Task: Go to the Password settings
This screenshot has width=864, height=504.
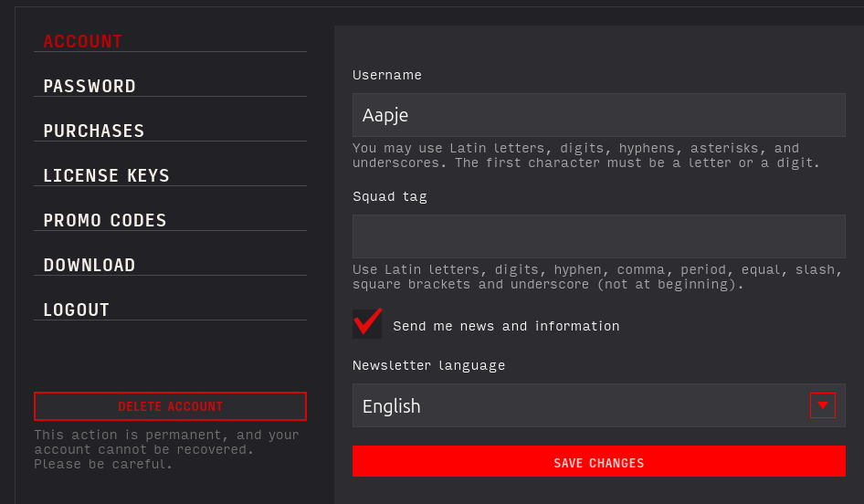Action: (90, 86)
